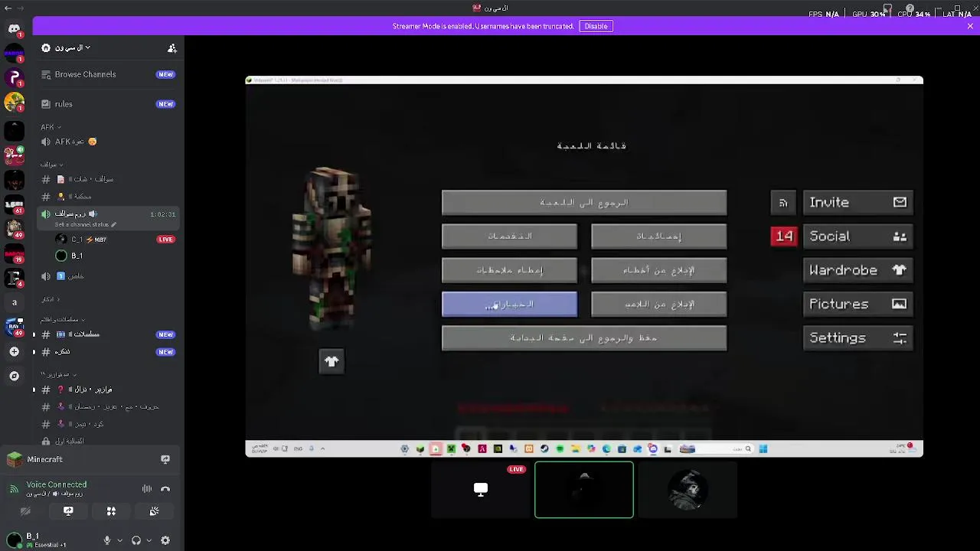Image resolution: width=980 pixels, height=551 pixels.
Task: Click the shirt icon below Minecraft character
Action: pos(332,361)
